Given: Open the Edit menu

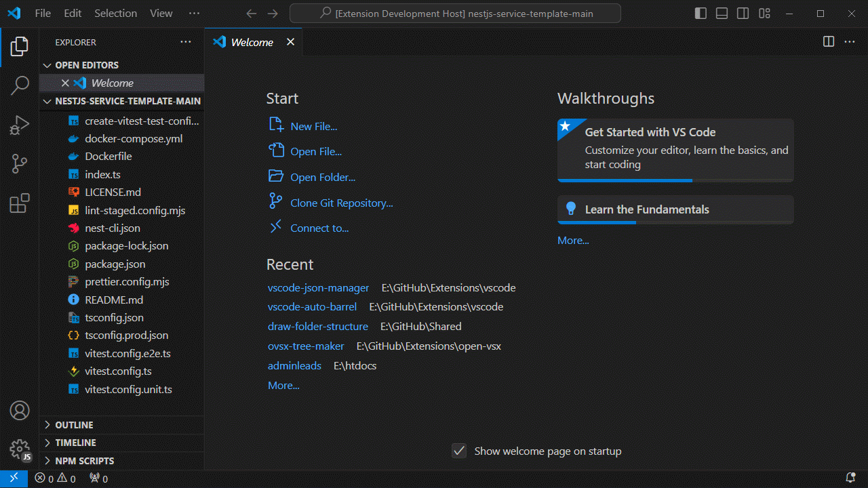Looking at the screenshot, I should [x=73, y=14].
